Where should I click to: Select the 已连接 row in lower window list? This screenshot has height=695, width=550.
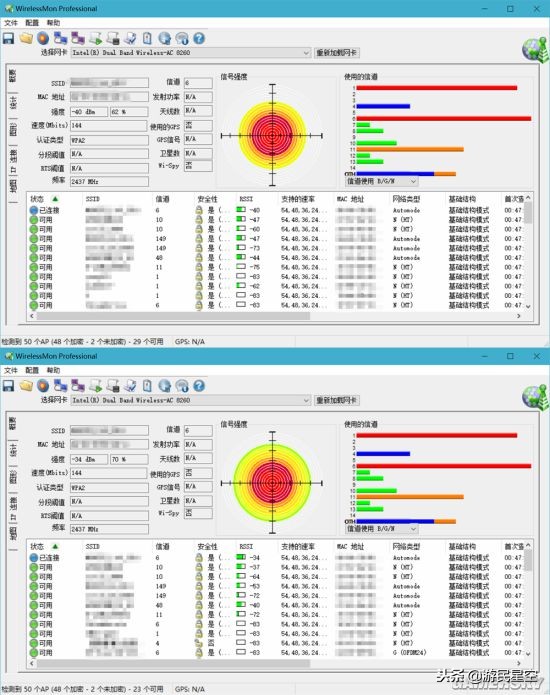(x=277, y=558)
